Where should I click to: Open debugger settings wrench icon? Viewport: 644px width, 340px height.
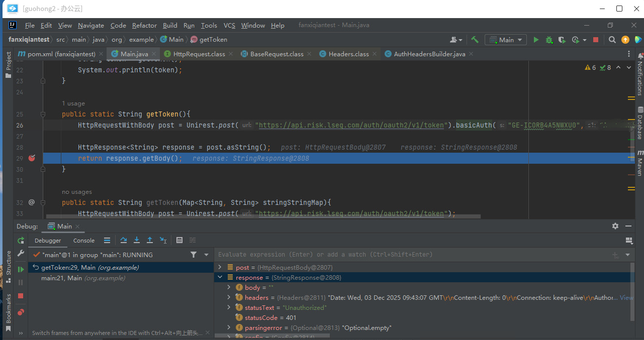coord(21,254)
